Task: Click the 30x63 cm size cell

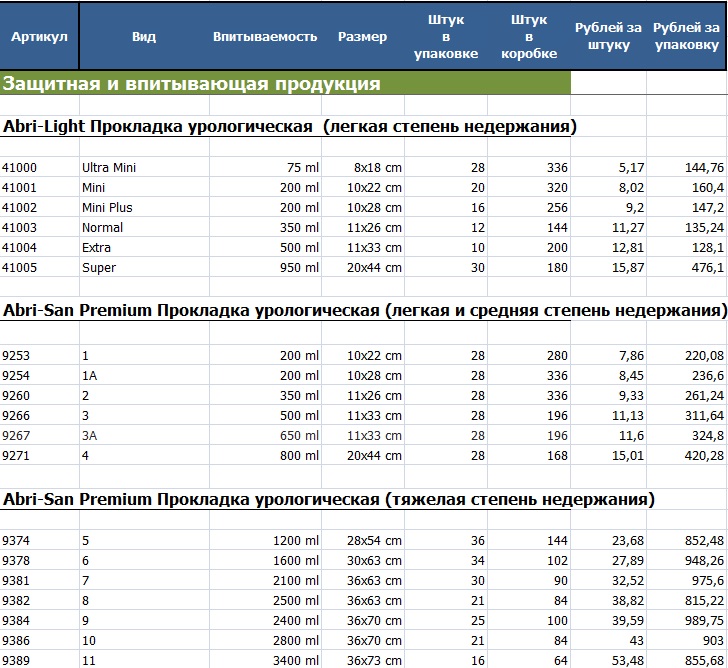Action: (x=363, y=560)
